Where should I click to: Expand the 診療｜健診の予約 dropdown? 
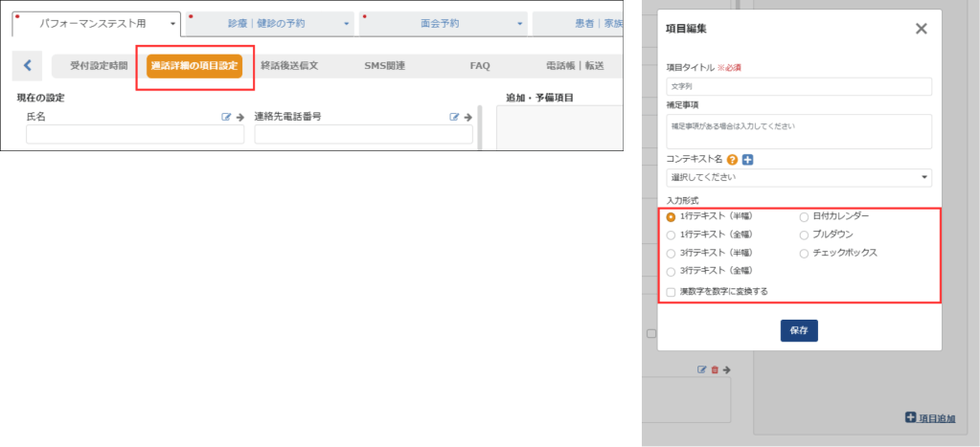pos(269,23)
